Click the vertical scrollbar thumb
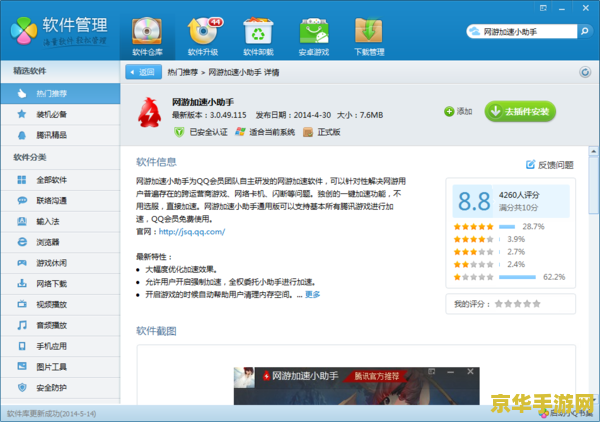This screenshot has width=600, height=422. click(593, 185)
